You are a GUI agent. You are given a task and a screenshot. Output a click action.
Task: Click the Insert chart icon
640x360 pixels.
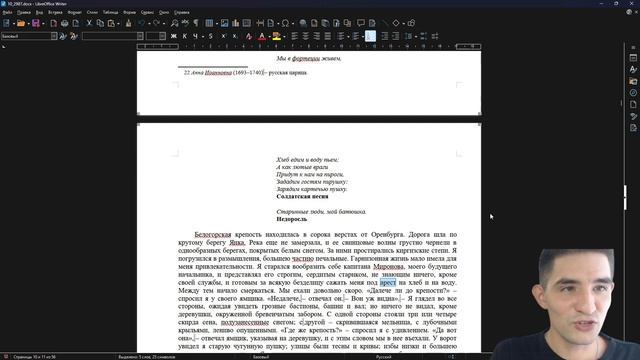[236, 23]
